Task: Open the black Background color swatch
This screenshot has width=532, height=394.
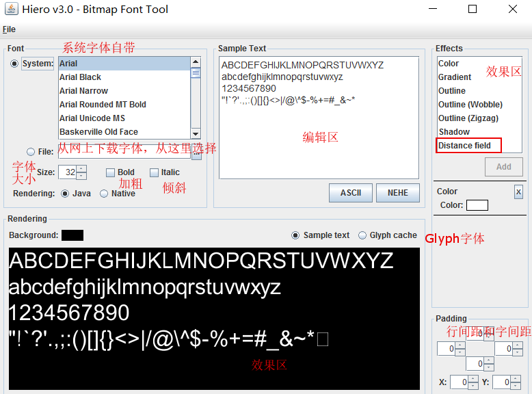Action: [x=72, y=235]
